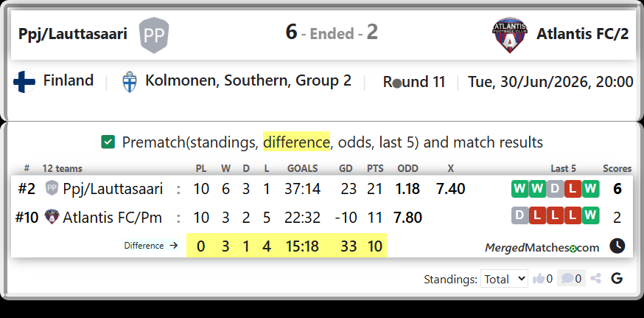644x318 pixels.
Task: Click the Google G icon
Action: pos(617,278)
